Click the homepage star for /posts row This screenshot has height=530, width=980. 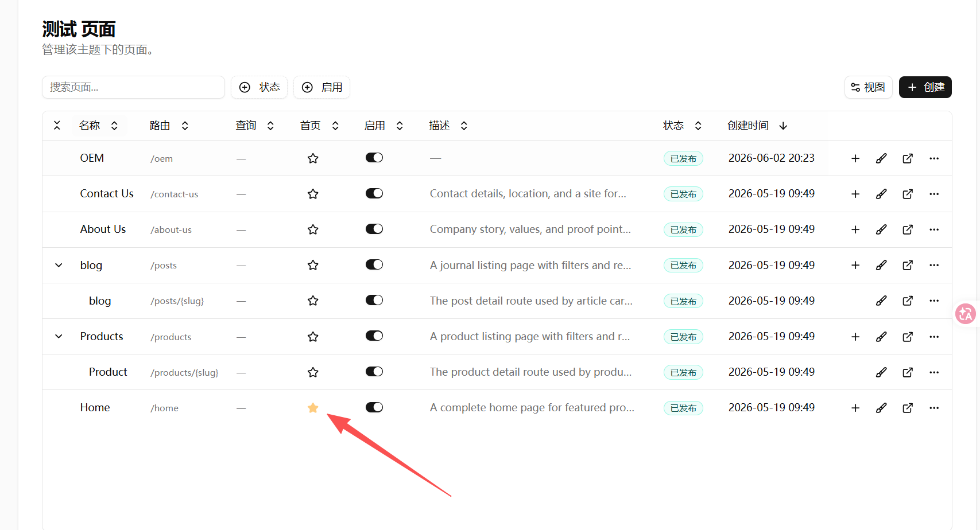point(313,265)
